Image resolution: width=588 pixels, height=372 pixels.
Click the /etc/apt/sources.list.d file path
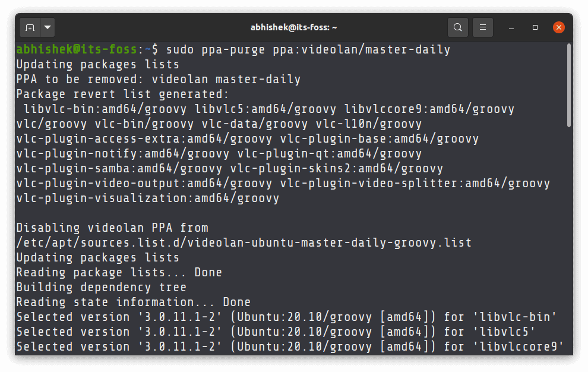click(244, 242)
